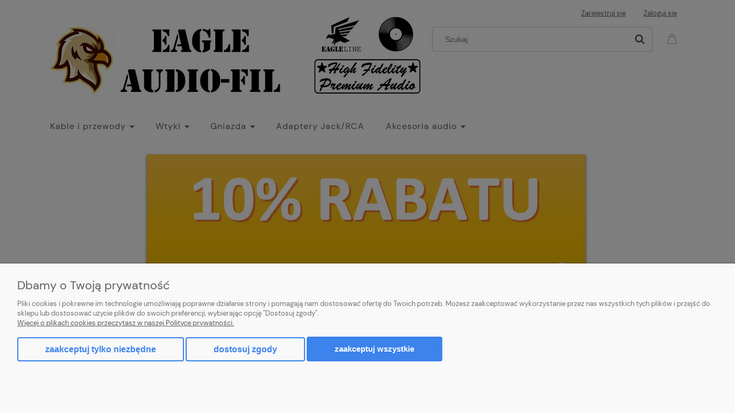Viewport: 735px width, 413px height.
Task: Click the High Fidelity Premium Audio badge
Action: pyautogui.click(x=367, y=77)
